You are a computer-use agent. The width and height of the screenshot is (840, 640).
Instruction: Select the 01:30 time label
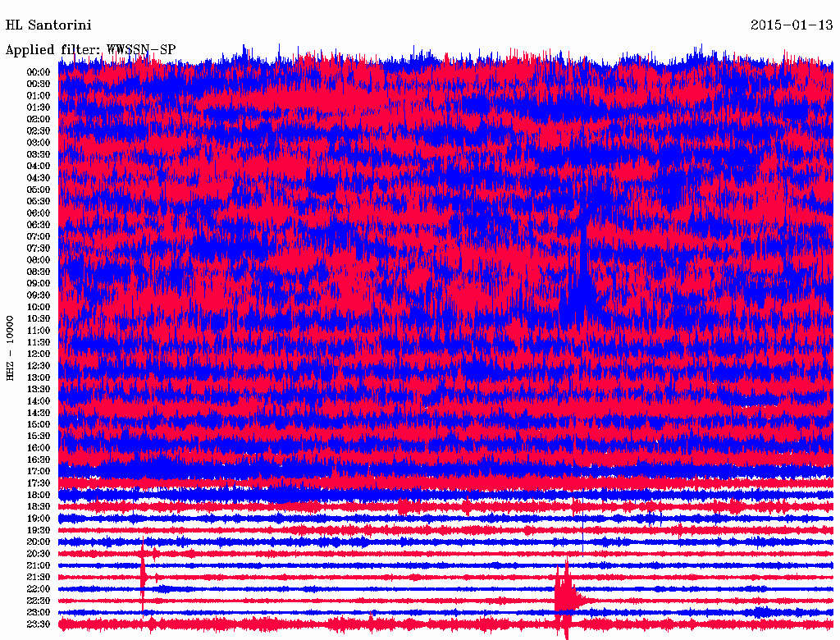pyautogui.click(x=39, y=107)
